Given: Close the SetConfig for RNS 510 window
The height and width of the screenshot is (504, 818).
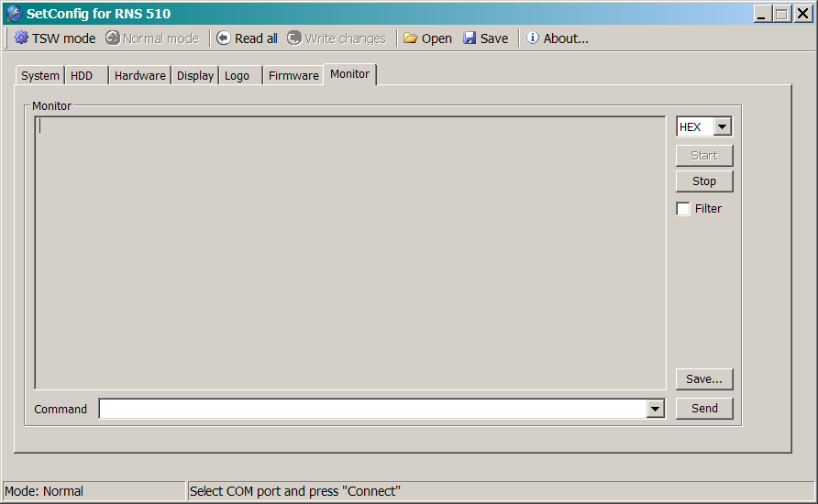Looking at the screenshot, I should [803, 14].
